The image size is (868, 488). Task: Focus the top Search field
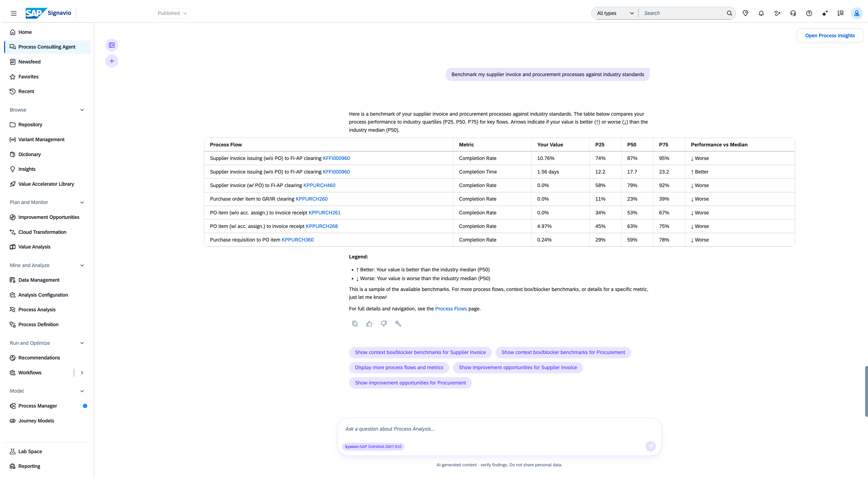click(x=683, y=13)
